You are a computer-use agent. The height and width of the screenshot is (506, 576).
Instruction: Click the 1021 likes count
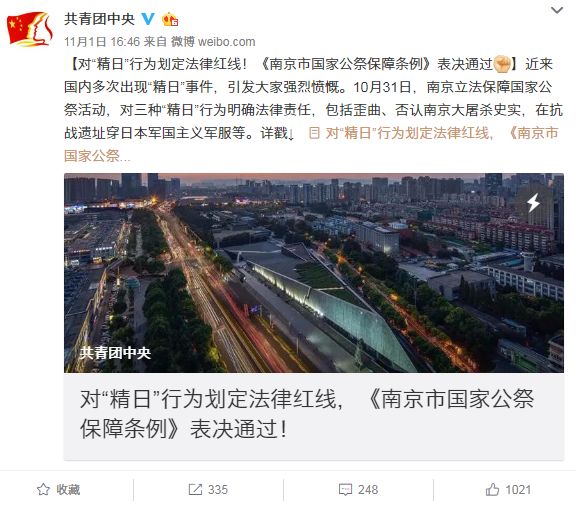[518, 489]
